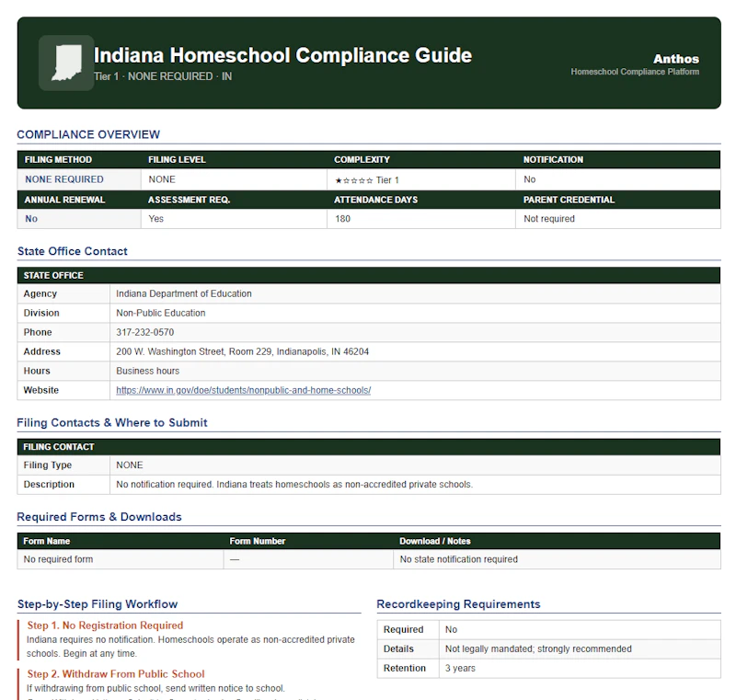Click the 'Step-by-Step Filing Workflow' heading

click(x=98, y=603)
